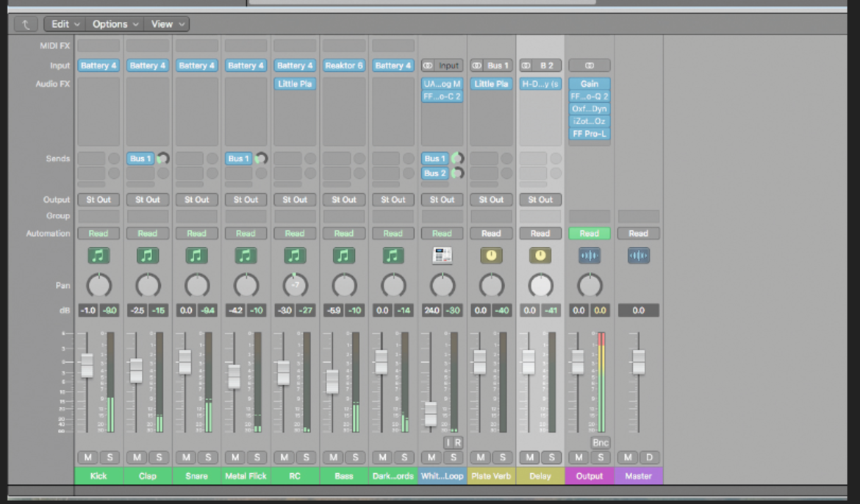Click the Bnc bounce button on Output channel
860x504 pixels.
[601, 442]
